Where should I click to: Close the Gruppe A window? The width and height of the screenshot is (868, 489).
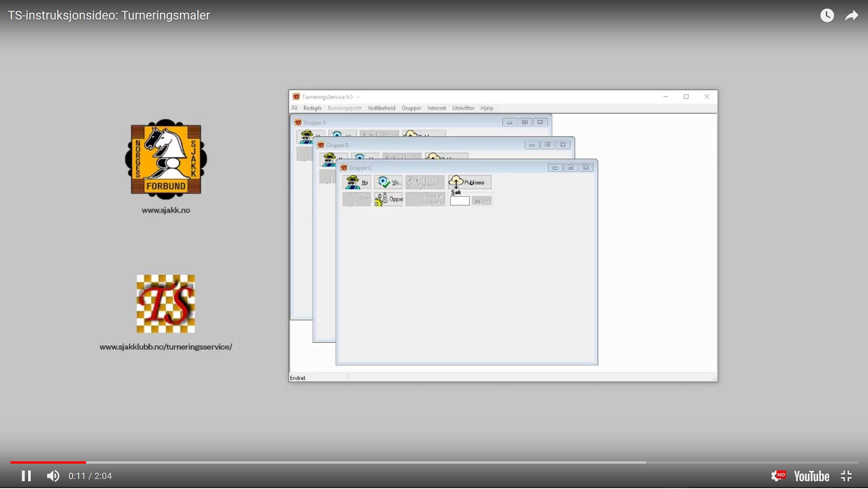tap(540, 122)
